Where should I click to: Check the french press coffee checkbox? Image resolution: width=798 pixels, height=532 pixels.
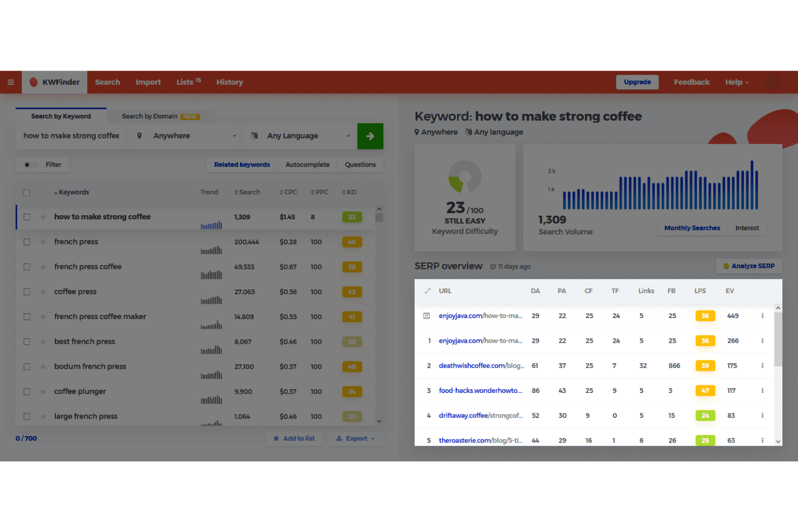coord(26,267)
